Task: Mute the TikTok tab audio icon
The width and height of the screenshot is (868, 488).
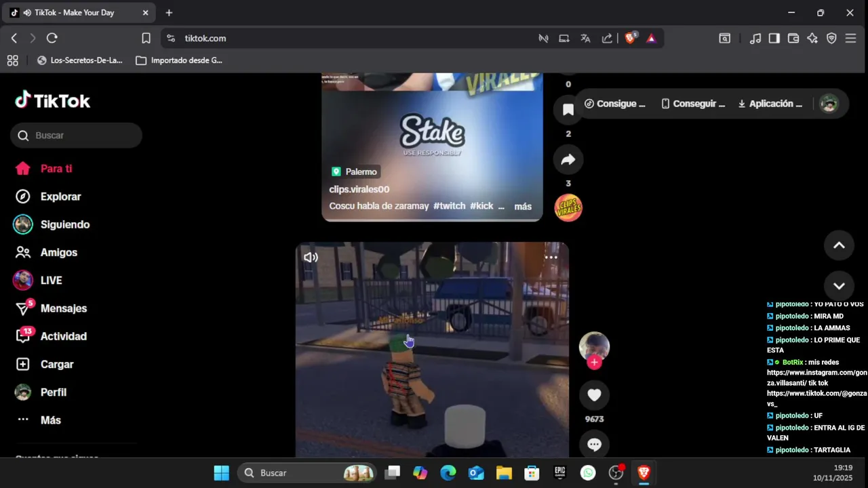Action: 26,13
